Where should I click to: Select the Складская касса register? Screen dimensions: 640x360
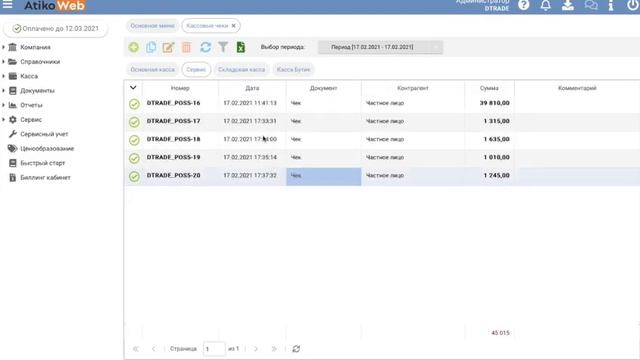point(241,69)
